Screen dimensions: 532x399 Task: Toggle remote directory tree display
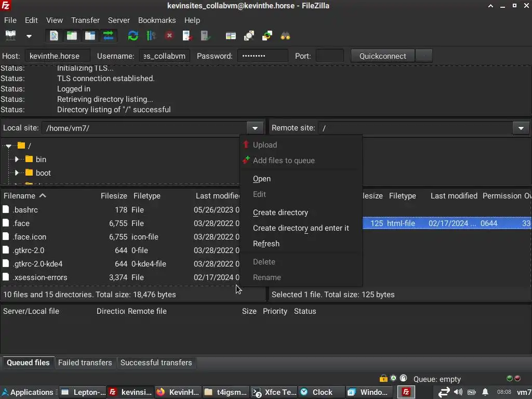pos(90,36)
